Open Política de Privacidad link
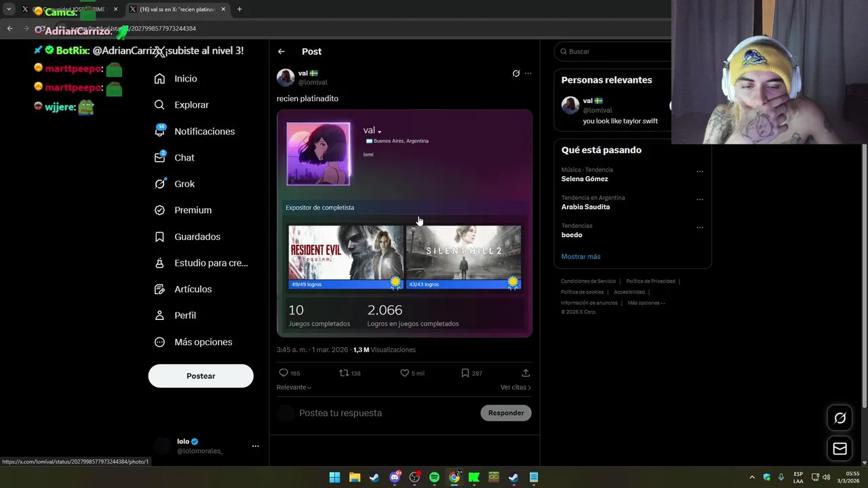Image resolution: width=868 pixels, height=488 pixels. pos(650,281)
